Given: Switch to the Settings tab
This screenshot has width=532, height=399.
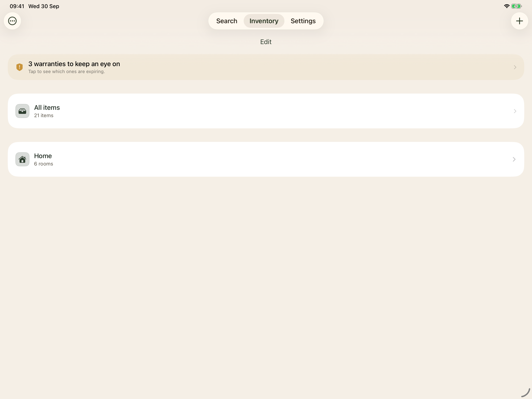Looking at the screenshot, I should (x=303, y=21).
